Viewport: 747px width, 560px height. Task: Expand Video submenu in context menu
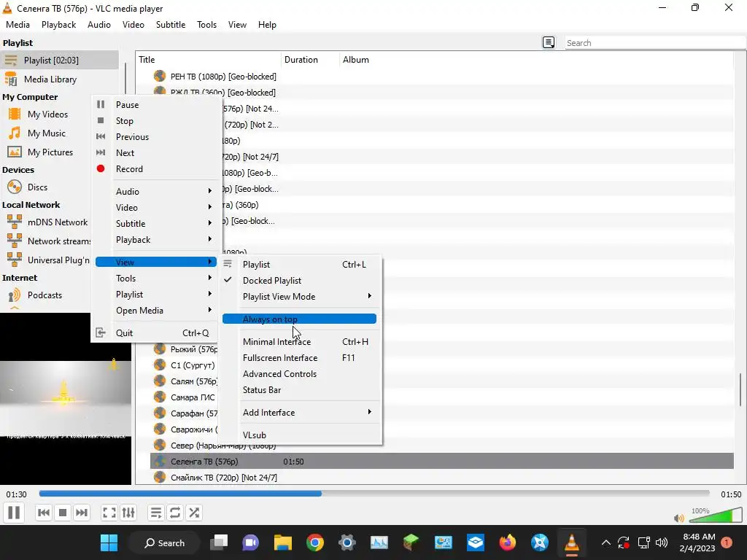click(x=156, y=208)
